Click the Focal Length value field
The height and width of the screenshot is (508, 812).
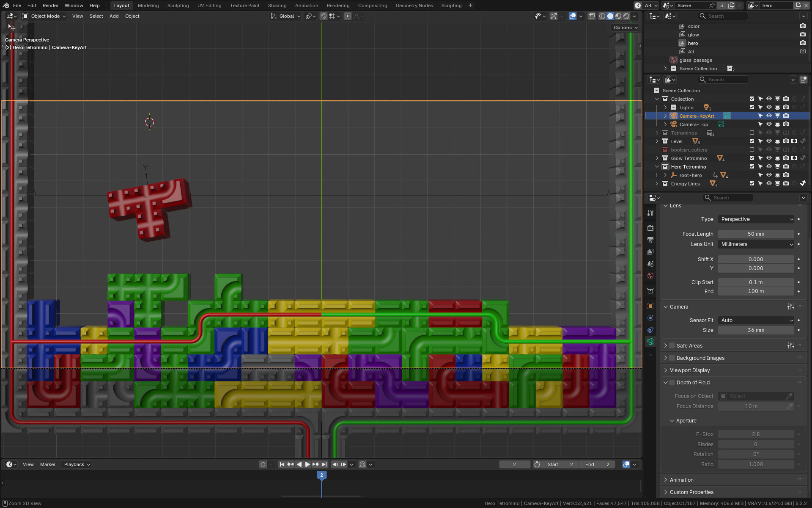(756, 234)
